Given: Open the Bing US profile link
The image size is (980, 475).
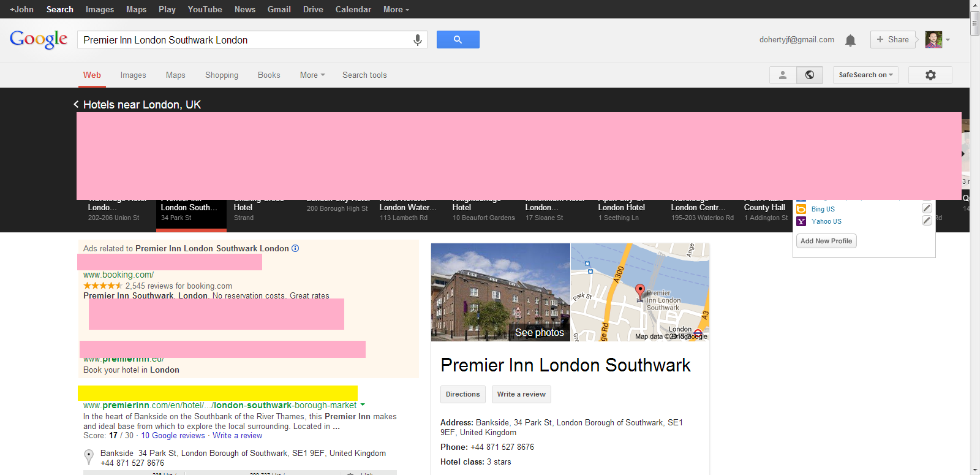Looking at the screenshot, I should pyautogui.click(x=823, y=209).
